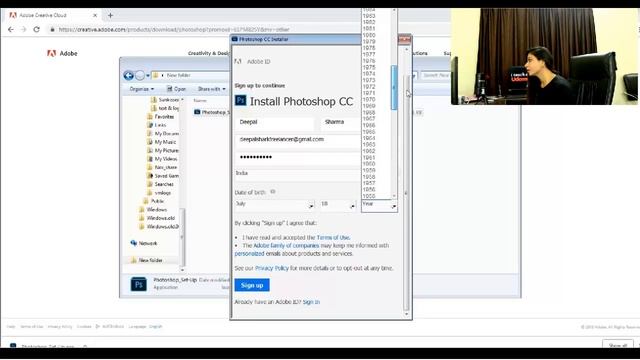Open the personalized link
Screen dimensions: 640x360
[x=249, y=254]
